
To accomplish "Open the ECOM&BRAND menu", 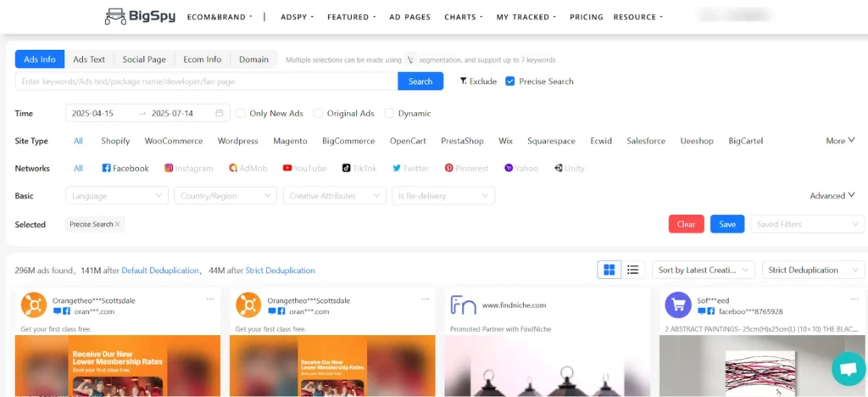I will tap(220, 17).
